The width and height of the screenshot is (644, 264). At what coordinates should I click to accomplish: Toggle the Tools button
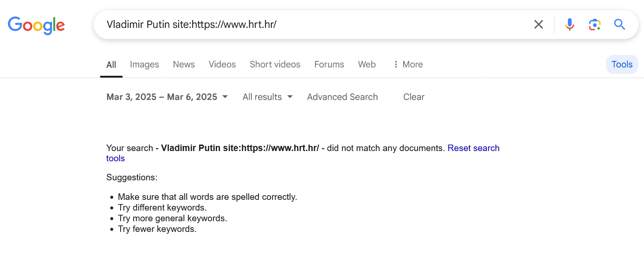pyautogui.click(x=622, y=65)
